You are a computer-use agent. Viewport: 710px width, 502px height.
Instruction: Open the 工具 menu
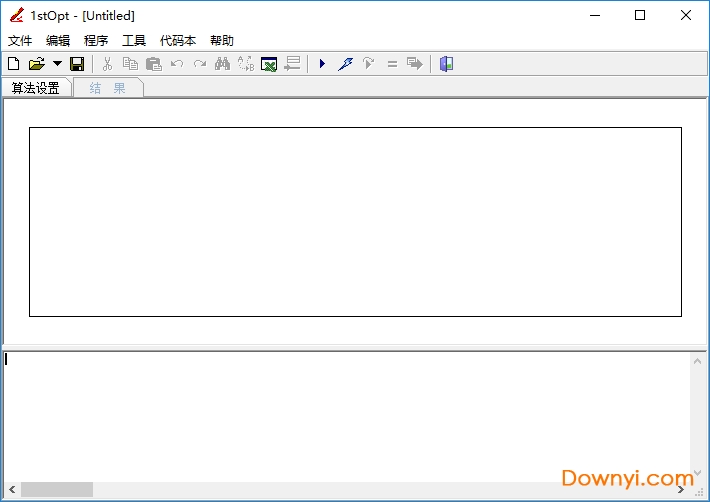(134, 41)
